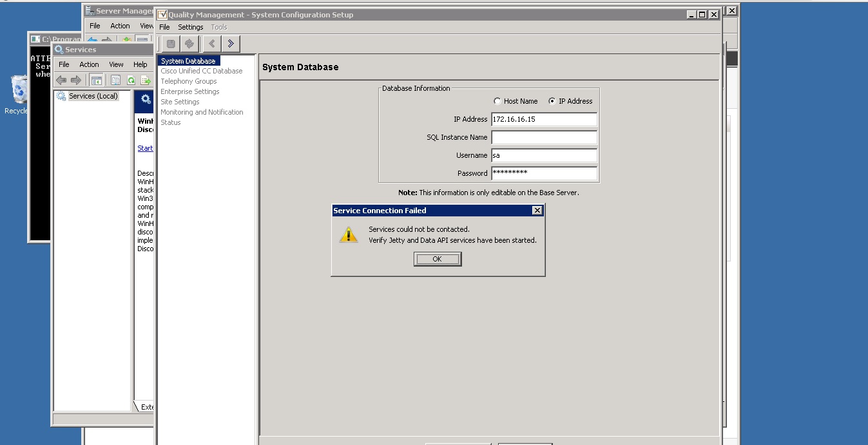
Task: Click the green Refresh icon in Services toolbar
Action: pos(131,80)
